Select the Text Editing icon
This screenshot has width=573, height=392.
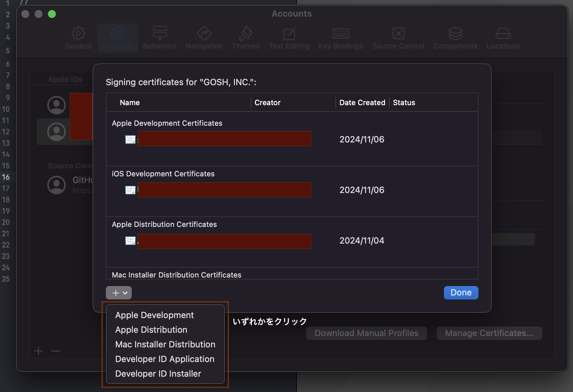click(289, 38)
